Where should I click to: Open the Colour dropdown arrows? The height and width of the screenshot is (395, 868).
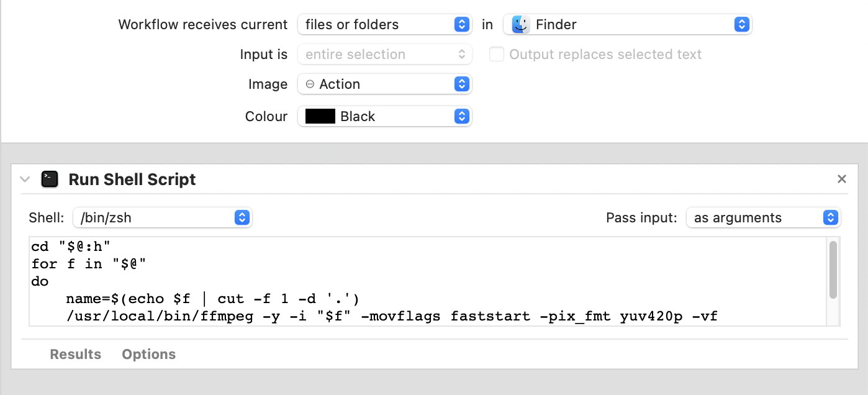pos(461,117)
